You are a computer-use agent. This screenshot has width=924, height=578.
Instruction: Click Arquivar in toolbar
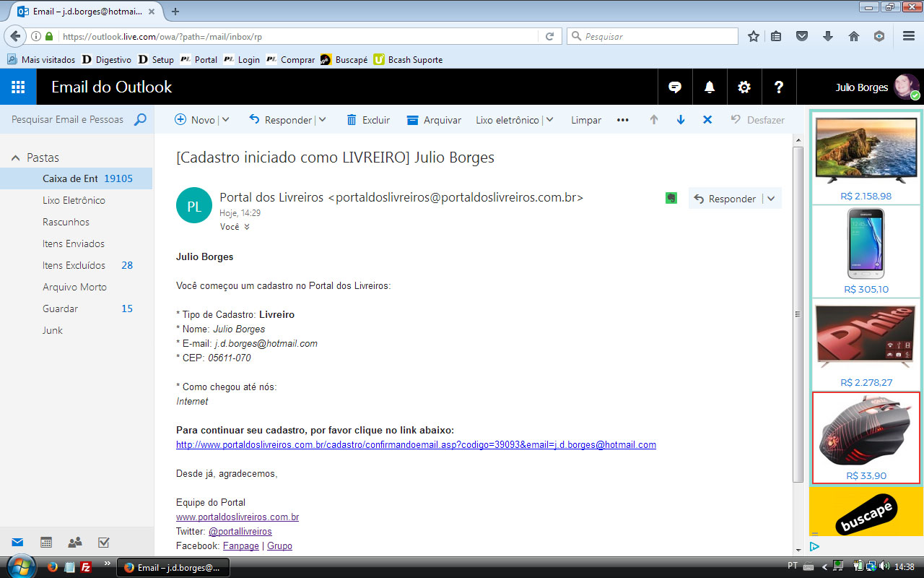coord(434,120)
